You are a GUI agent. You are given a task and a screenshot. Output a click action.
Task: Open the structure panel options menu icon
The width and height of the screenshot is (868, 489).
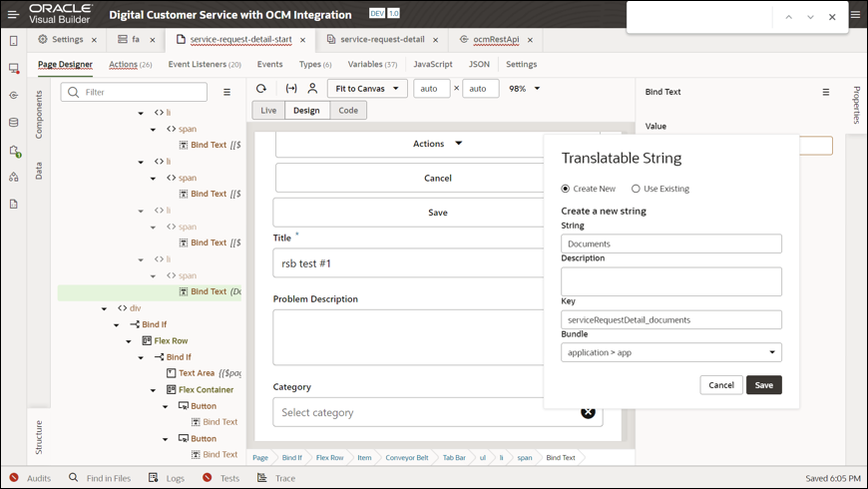[x=226, y=92]
